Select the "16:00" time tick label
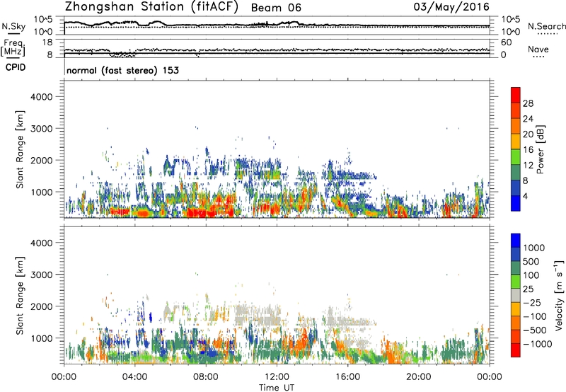 tap(347, 377)
